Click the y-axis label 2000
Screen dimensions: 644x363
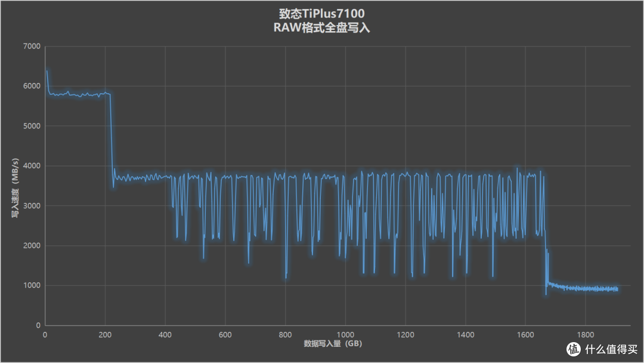pos(32,246)
